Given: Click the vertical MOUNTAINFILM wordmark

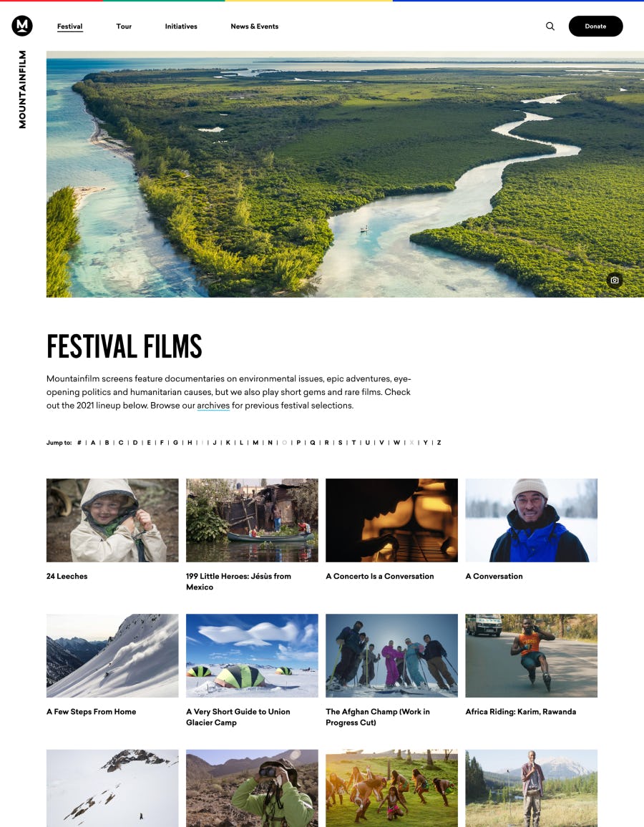Looking at the screenshot, I should [22, 89].
